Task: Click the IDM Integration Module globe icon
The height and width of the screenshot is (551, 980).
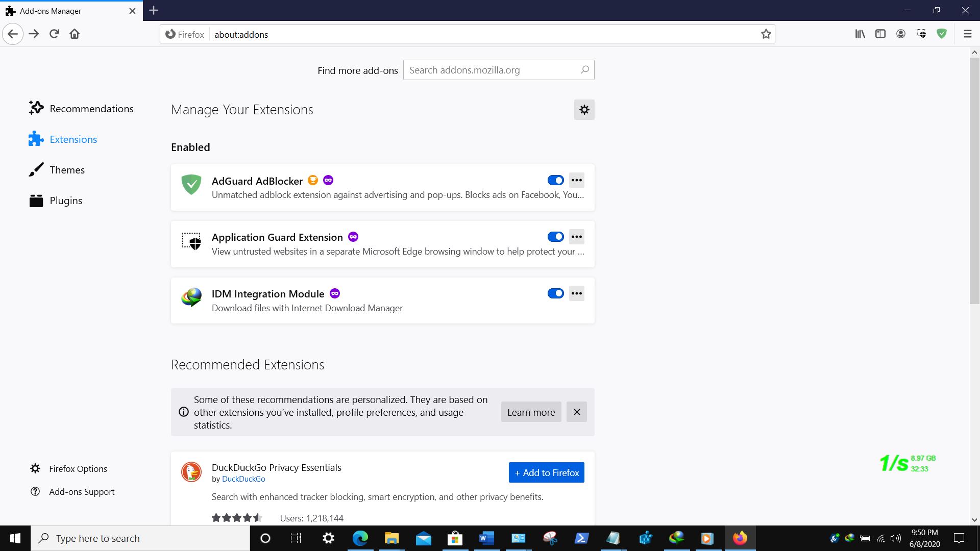Action: pyautogui.click(x=191, y=297)
